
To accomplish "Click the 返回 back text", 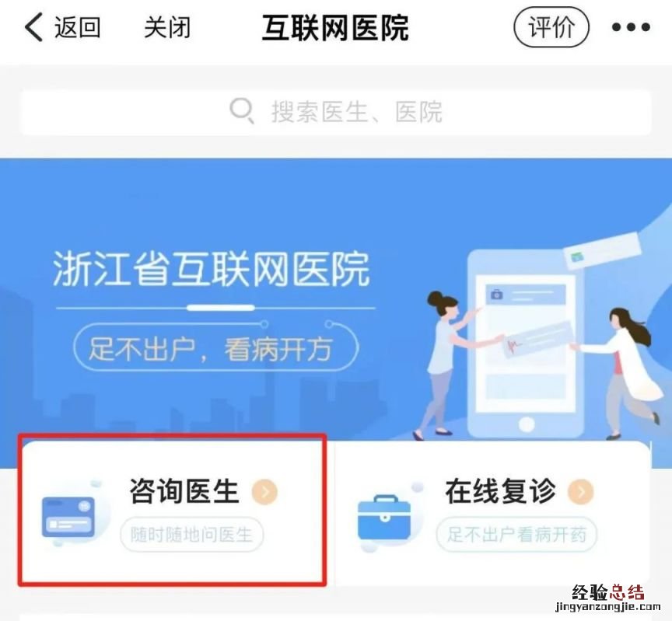I will [78, 27].
